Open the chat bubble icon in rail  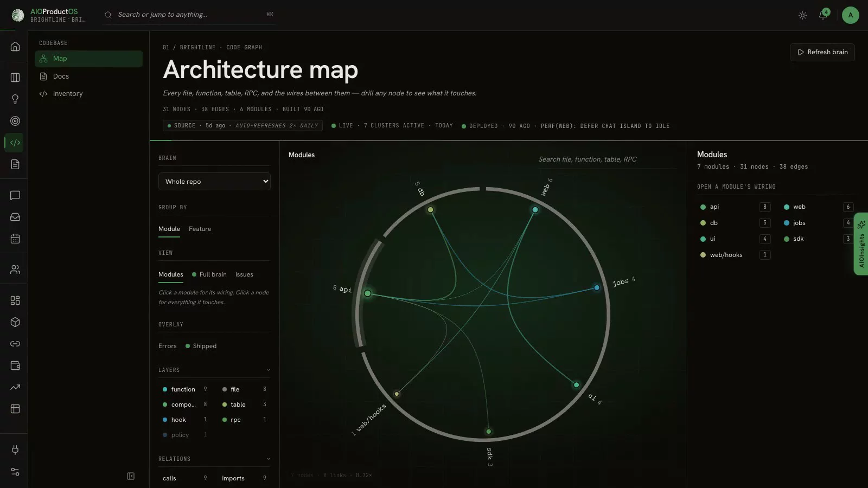[15, 195]
